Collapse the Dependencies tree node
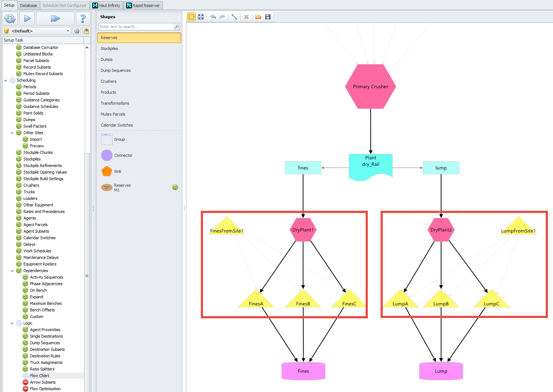Image resolution: width=553 pixels, height=392 pixels. point(12,271)
